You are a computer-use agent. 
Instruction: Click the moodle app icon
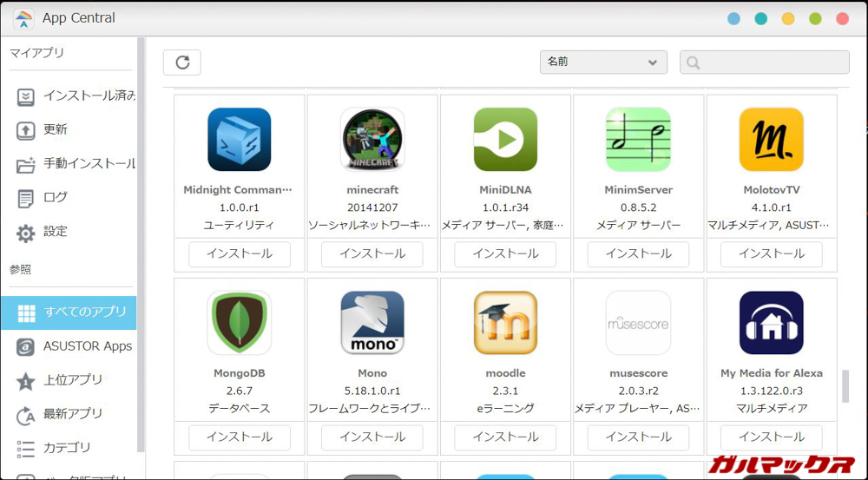[505, 323]
